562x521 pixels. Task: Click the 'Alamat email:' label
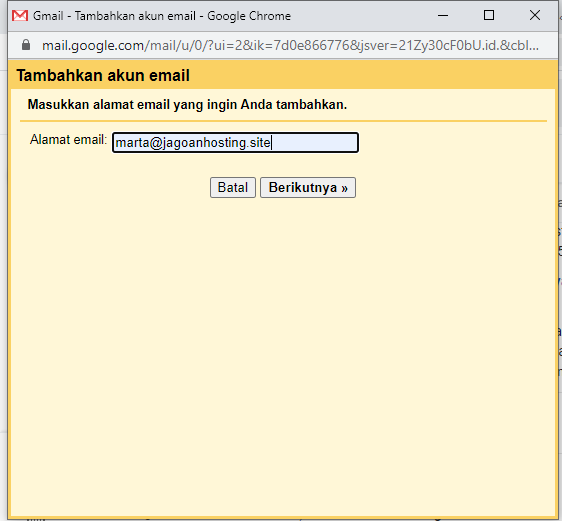pyautogui.click(x=68, y=139)
